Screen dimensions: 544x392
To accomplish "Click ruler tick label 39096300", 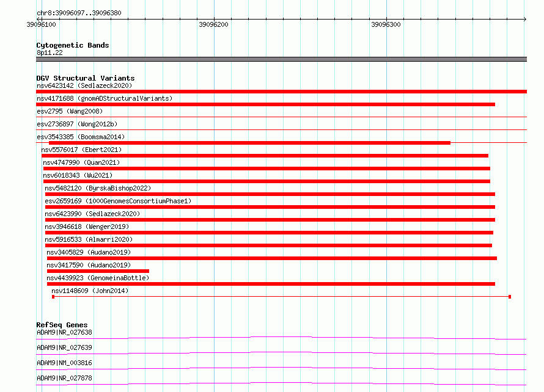I will coord(386,24).
